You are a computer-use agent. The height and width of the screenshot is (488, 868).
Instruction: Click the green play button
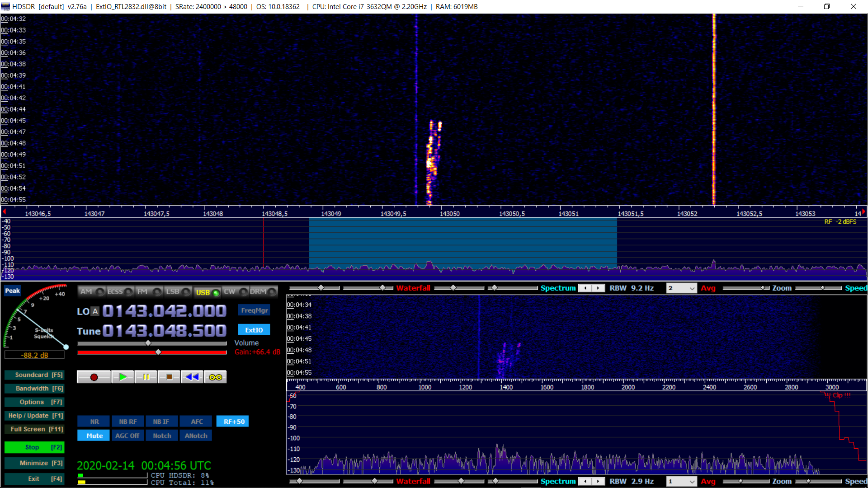click(123, 377)
